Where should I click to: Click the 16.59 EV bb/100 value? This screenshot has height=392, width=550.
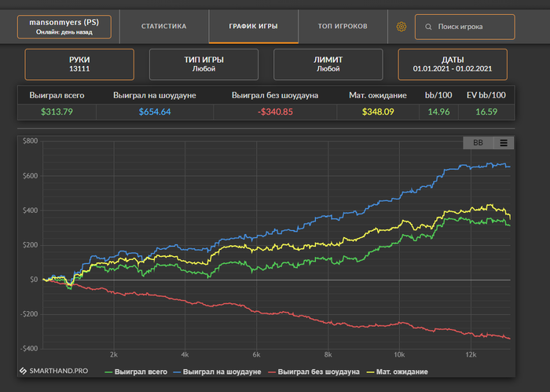[x=486, y=112]
